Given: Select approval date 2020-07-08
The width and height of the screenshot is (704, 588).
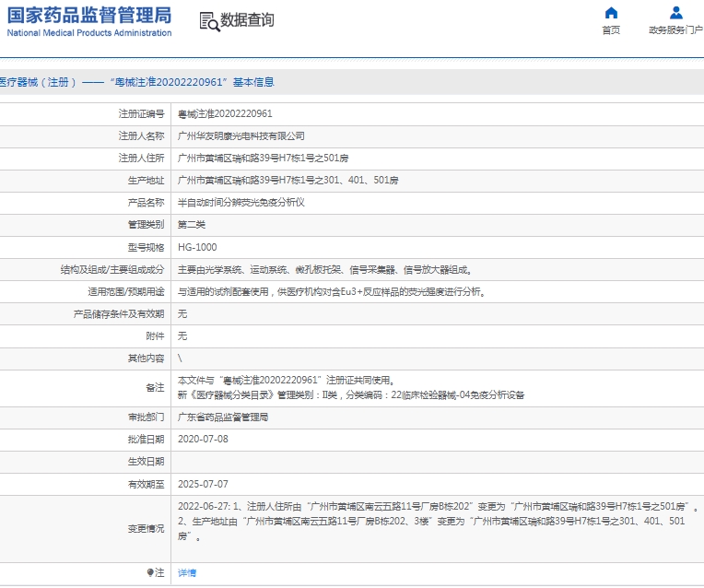Looking at the screenshot, I should 203,440.
